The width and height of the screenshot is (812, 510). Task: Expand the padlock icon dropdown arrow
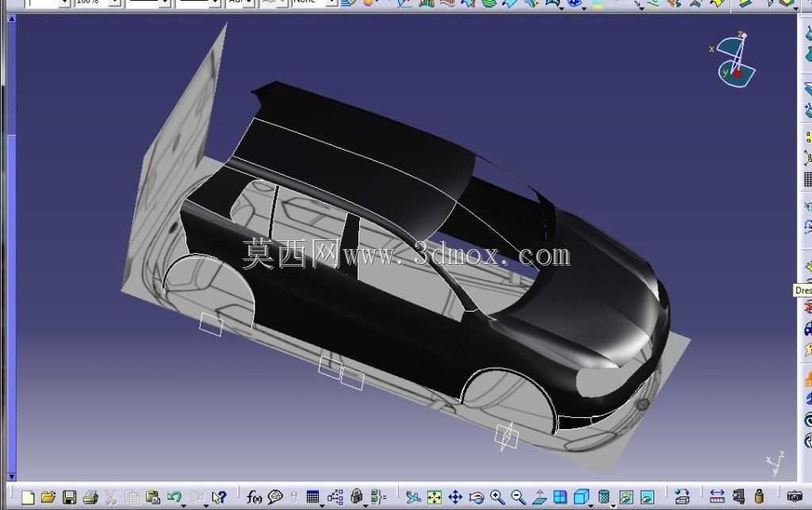click(x=366, y=504)
